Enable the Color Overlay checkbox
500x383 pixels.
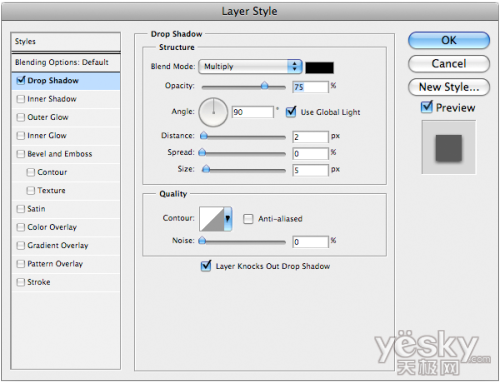click(21, 227)
